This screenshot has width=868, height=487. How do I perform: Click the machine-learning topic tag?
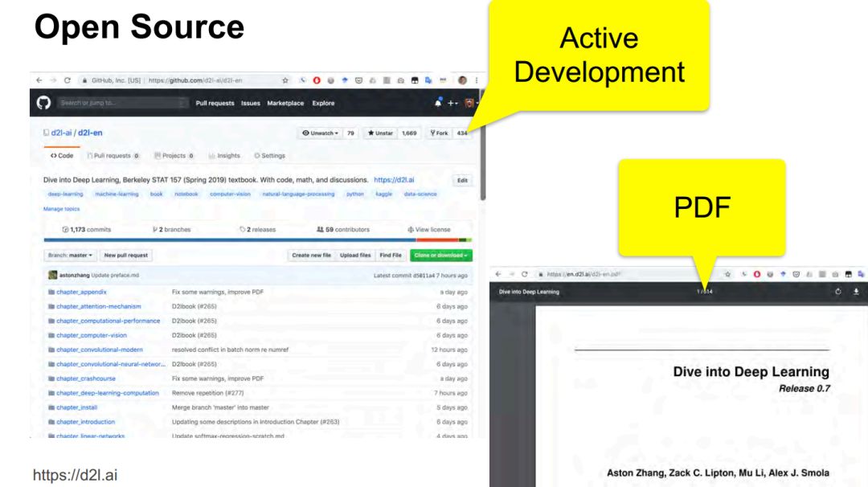(117, 194)
